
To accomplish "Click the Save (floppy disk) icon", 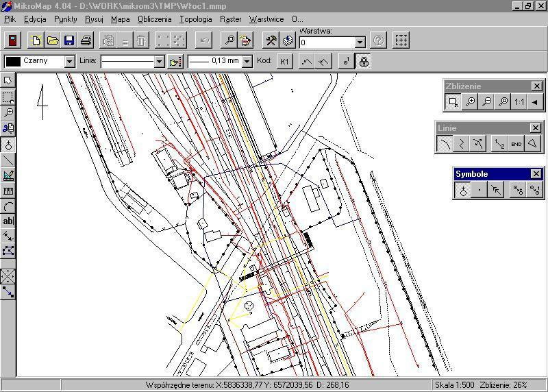I will pos(69,41).
